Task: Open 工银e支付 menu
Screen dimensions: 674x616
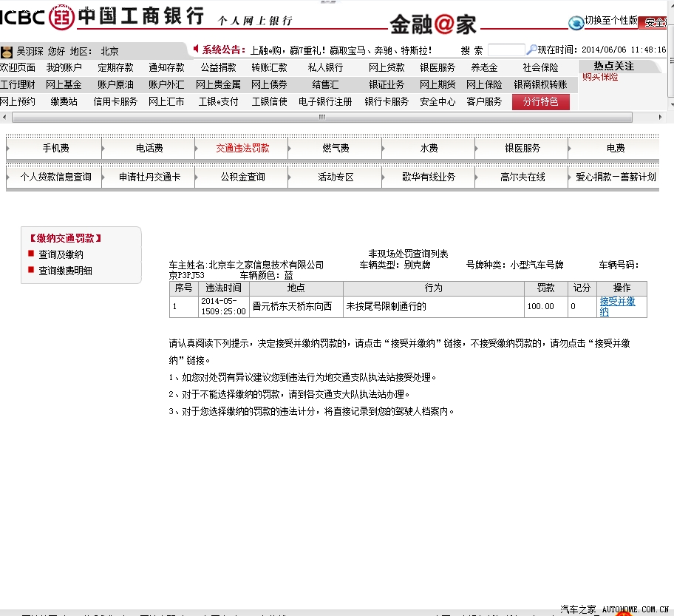Action: pyautogui.click(x=218, y=101)
